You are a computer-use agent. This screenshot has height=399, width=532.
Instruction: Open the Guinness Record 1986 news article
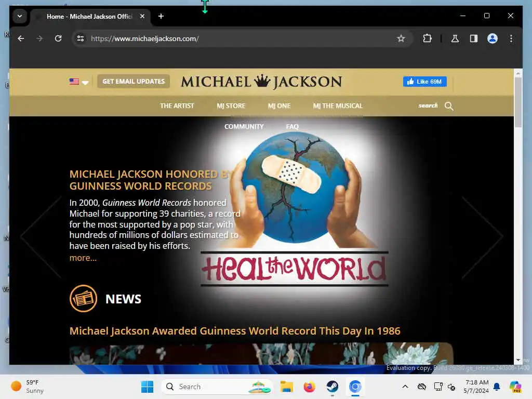point(235,331)
